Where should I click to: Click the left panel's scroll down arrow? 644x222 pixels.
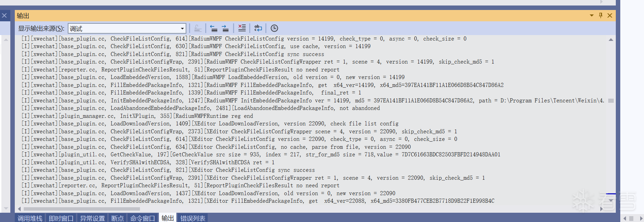tap(6, 208)
